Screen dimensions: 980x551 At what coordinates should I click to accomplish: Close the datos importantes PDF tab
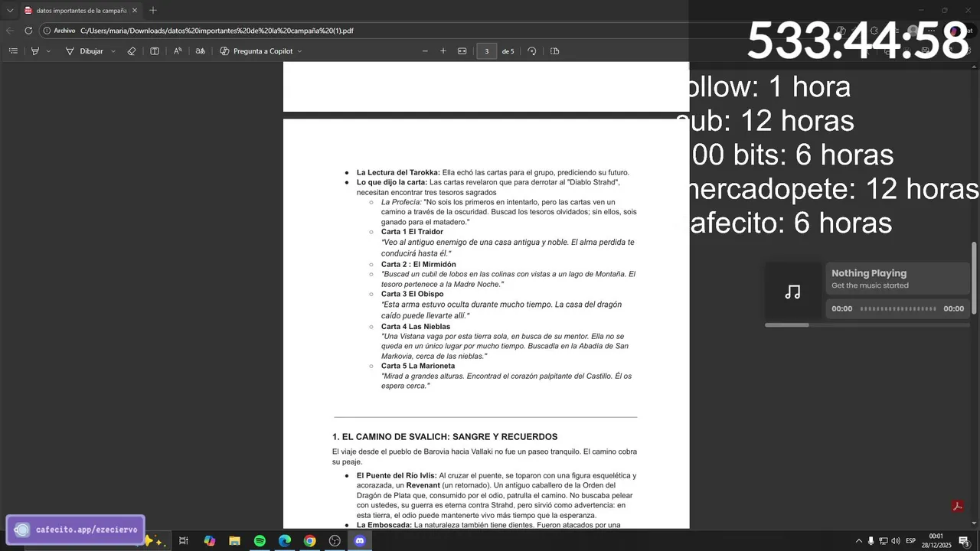click(135, 11)
